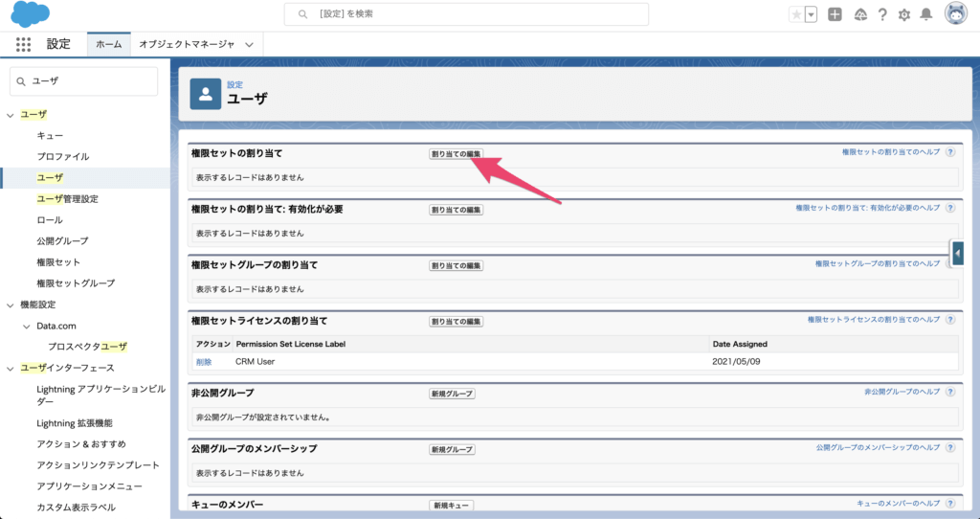The width and height of the screenshot is (980, 519).
Task: Open the notifications bell
Action: (925, 14)
